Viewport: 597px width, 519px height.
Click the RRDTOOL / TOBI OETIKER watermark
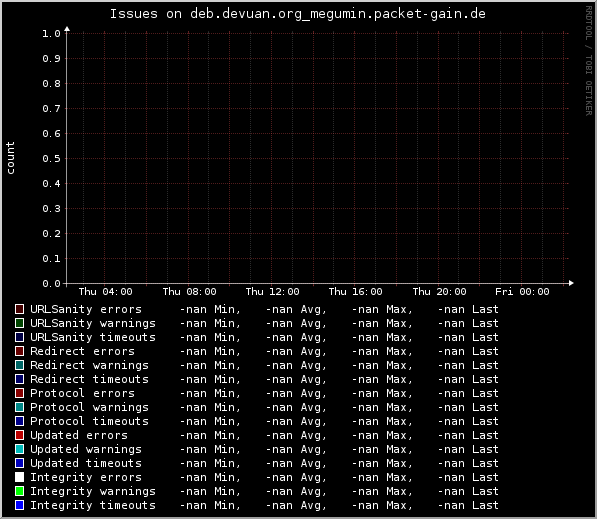pyautogui.click(x=589, y=61)
